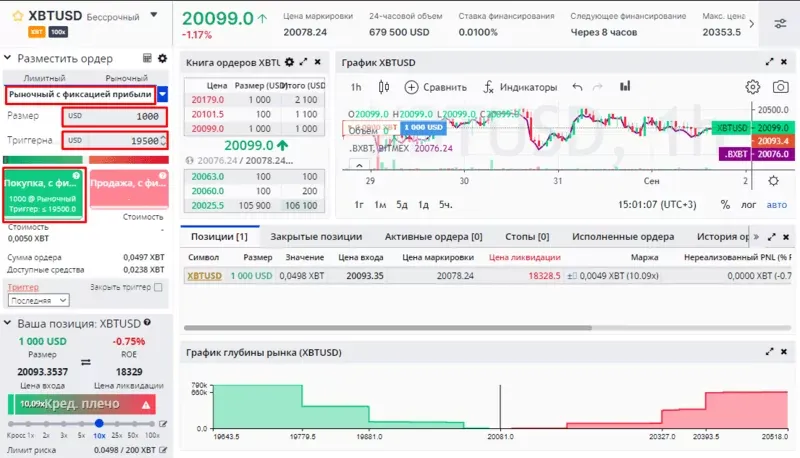Move the leverage slider handle at 10x
Screen dimensions: 800x458
pyautogui.click(x=99, y=423)
